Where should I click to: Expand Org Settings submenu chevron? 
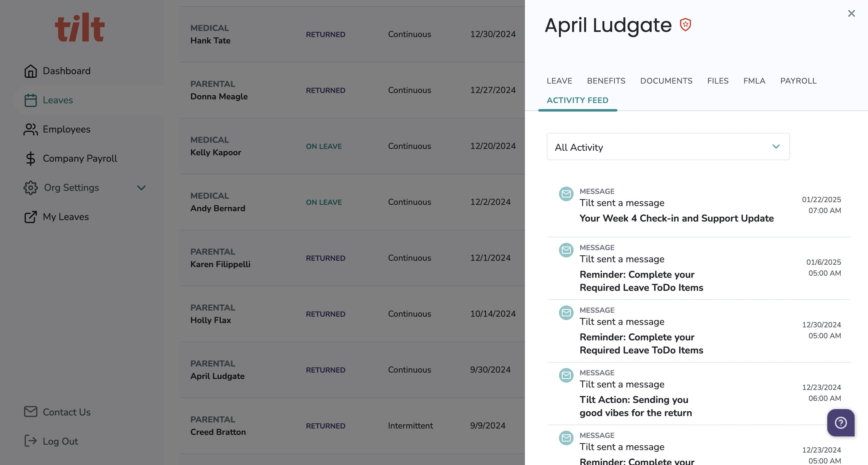click(141, 188)
